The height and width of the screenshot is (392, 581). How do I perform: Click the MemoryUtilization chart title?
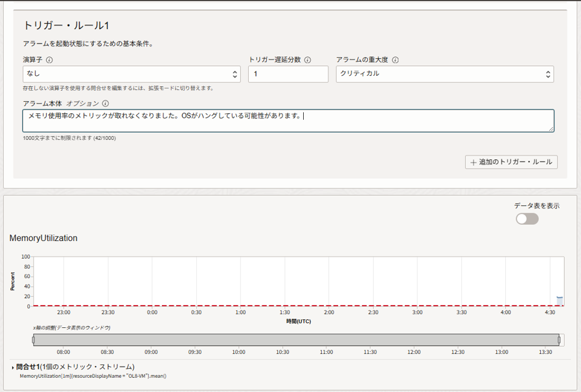tap(43, 238)
